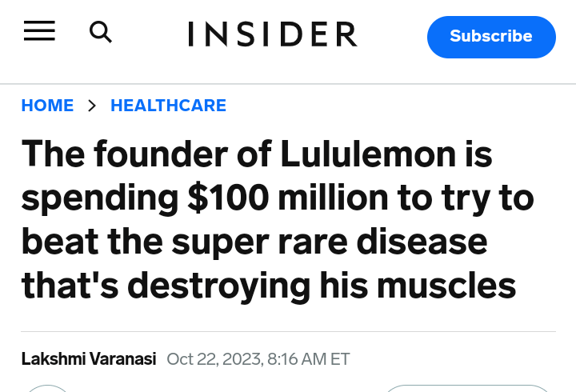Click the 8:16 AM ET timestamp
Image resolution: width=576 pixels, height=392 pixels.
tap(310, 358)
